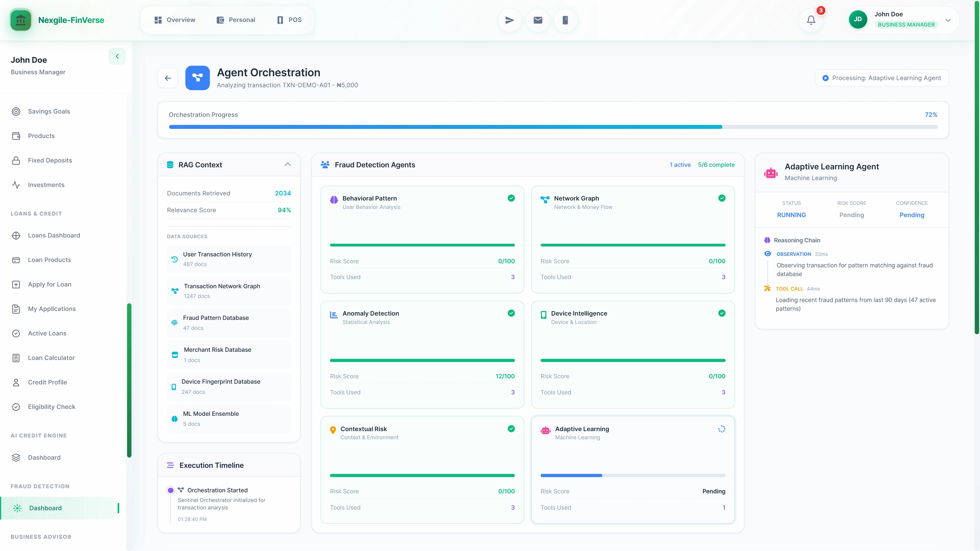This screenshot has width=980, height=551.
Task: Click the Savings Goals target icon
Action: point(16,111)
